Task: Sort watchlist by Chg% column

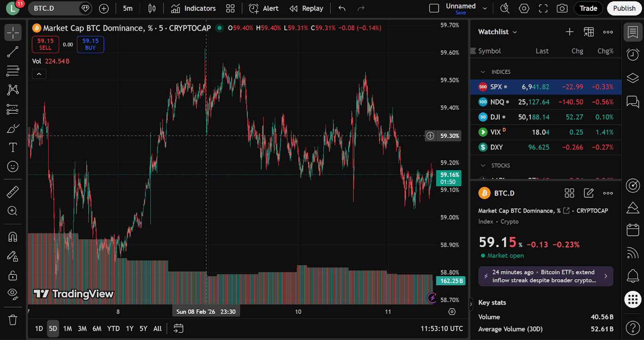Action: click(x=605, y=51)
